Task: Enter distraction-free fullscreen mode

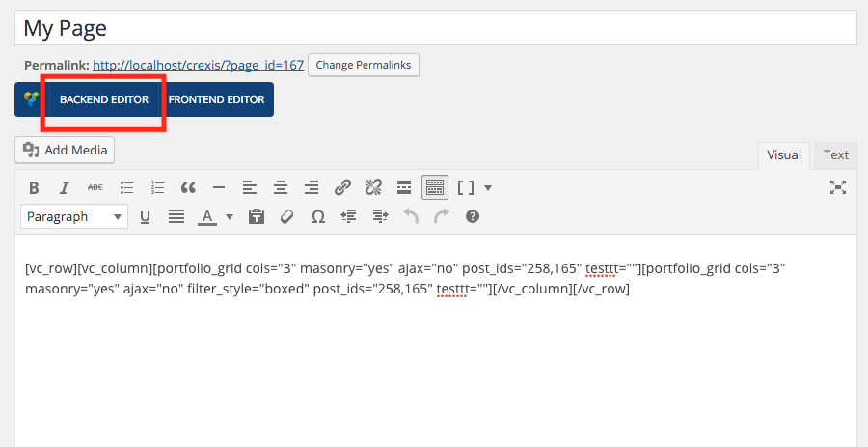Action: pyautogui.click(x=838, y=187)
